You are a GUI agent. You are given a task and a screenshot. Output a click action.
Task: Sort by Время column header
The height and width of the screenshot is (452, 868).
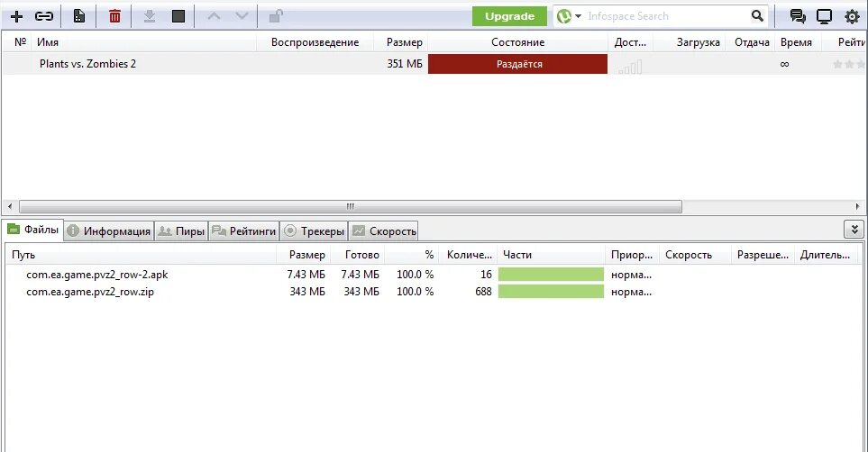pos(796,42)
